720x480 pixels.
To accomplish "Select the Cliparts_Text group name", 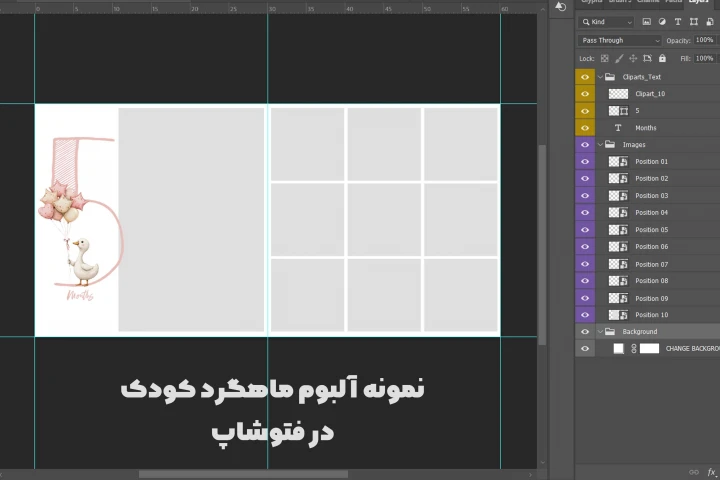I will [641, 77].
